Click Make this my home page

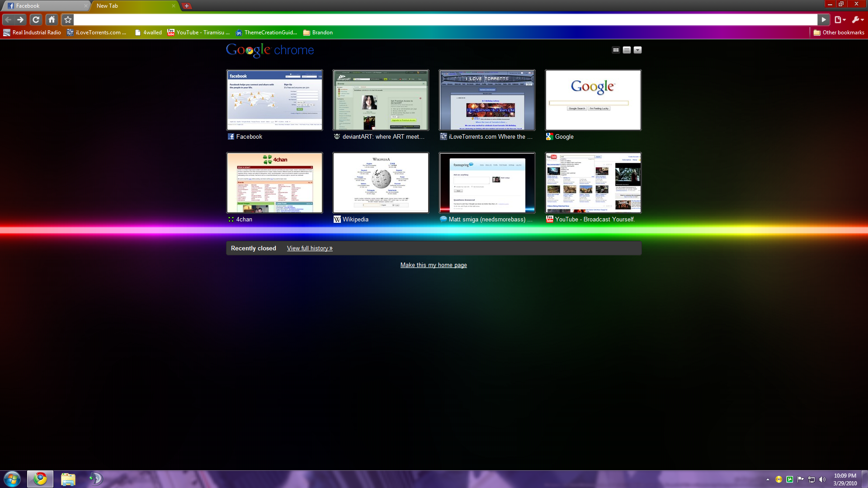[x=434, y=265]
